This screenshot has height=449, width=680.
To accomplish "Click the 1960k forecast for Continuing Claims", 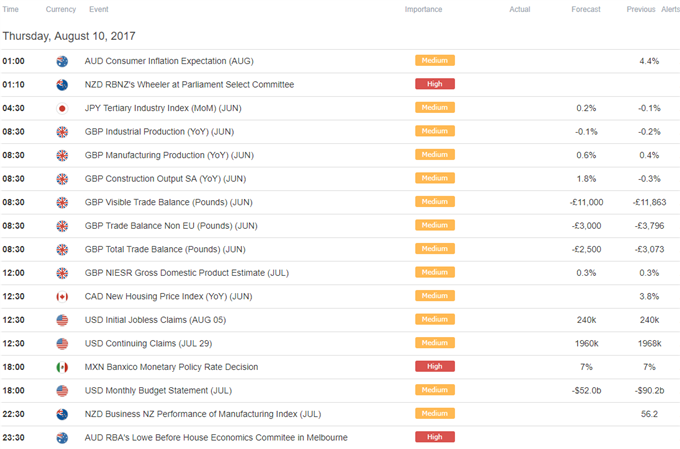I will tap(586, 344).
